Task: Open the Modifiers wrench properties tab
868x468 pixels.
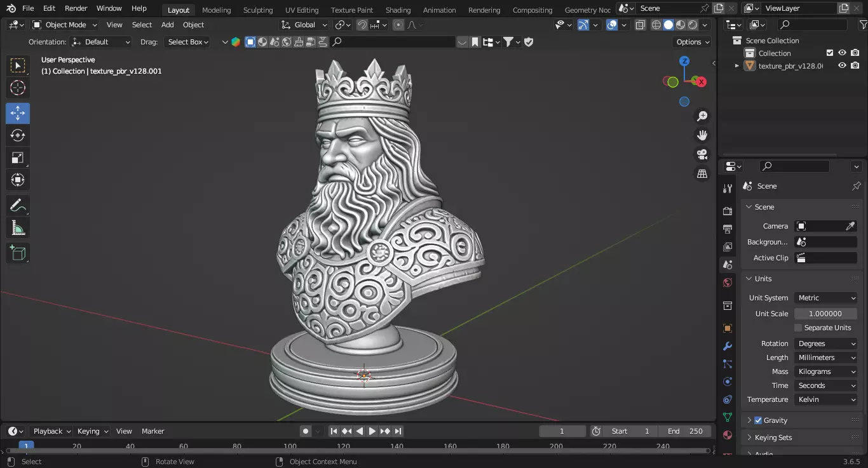Action: [728, 346]
